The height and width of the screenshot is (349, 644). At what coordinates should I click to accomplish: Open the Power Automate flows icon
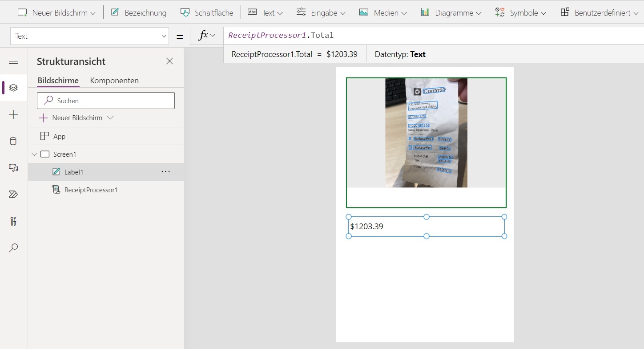[13, 195]
